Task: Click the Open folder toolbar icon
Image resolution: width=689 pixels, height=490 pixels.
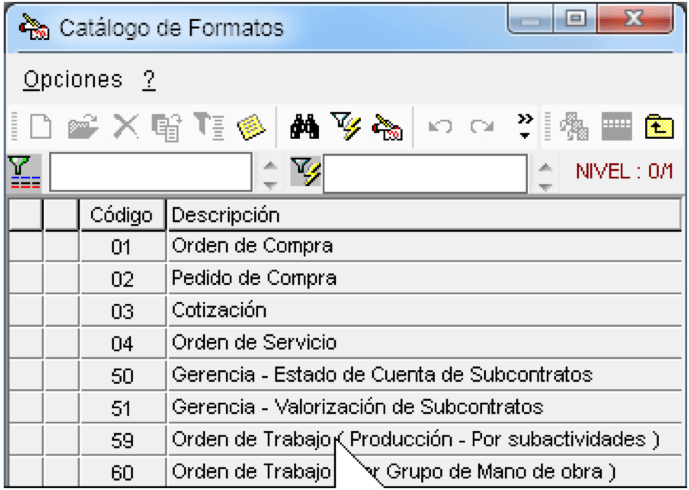Action: click(x=83, y=127)
